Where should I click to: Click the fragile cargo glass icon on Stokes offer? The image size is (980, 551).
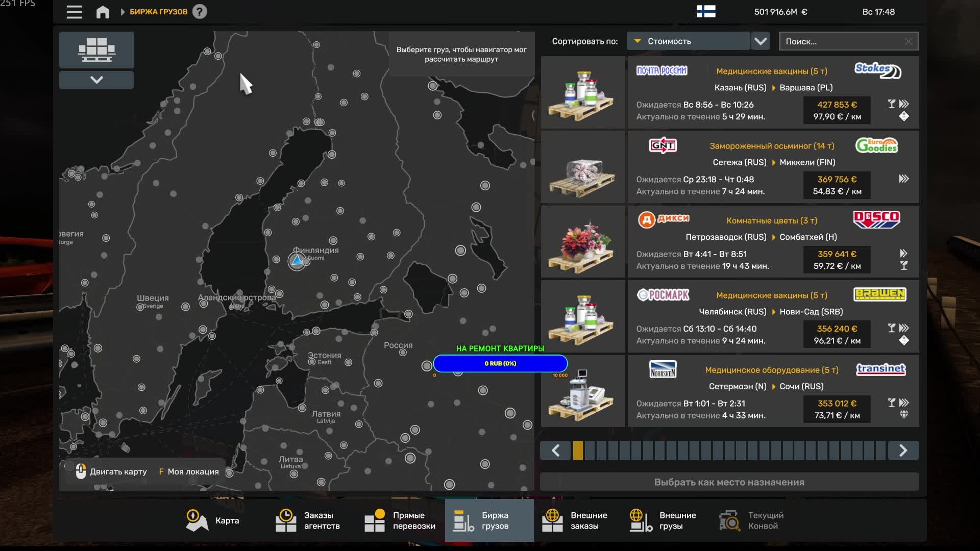tap(891, 104)
